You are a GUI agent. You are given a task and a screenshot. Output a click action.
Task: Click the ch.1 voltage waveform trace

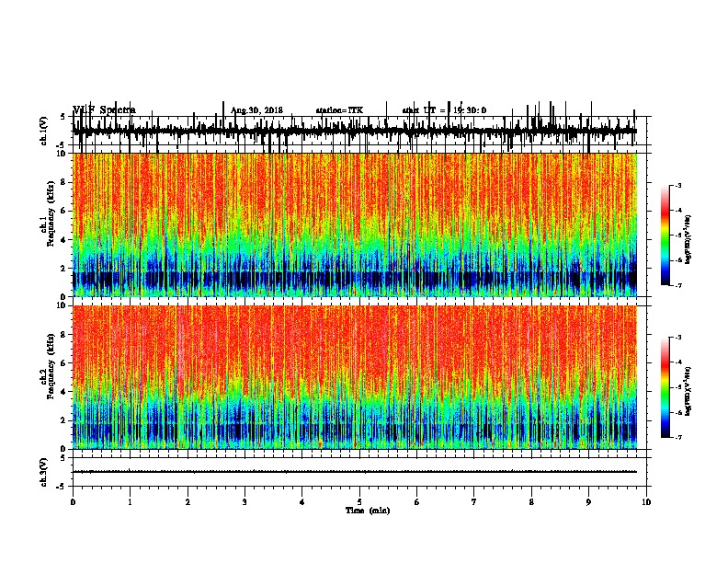point(355,132)
